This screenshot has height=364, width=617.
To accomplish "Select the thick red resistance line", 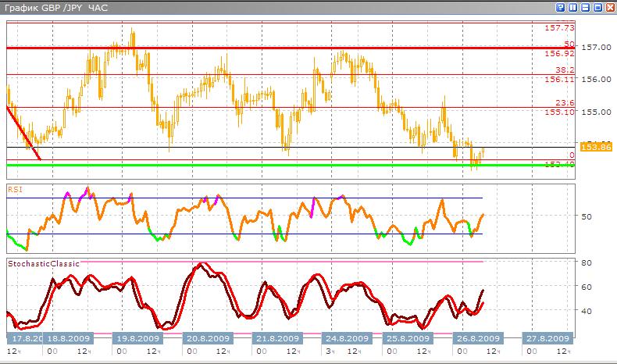I will [x=291, y=48].
